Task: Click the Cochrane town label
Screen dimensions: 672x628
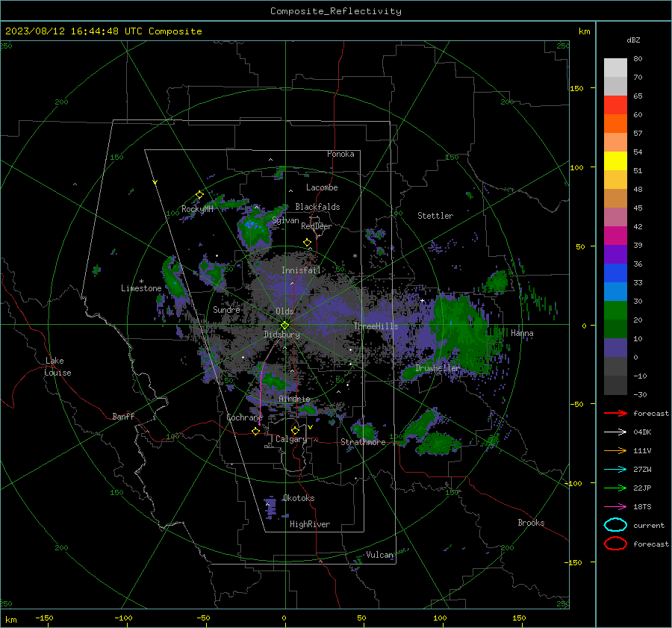Action: (244, 417)
